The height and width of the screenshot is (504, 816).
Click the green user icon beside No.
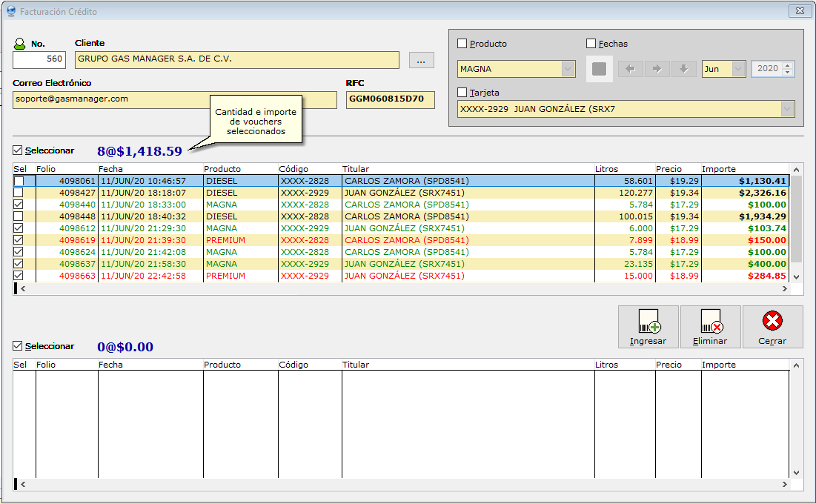[20, 44]
